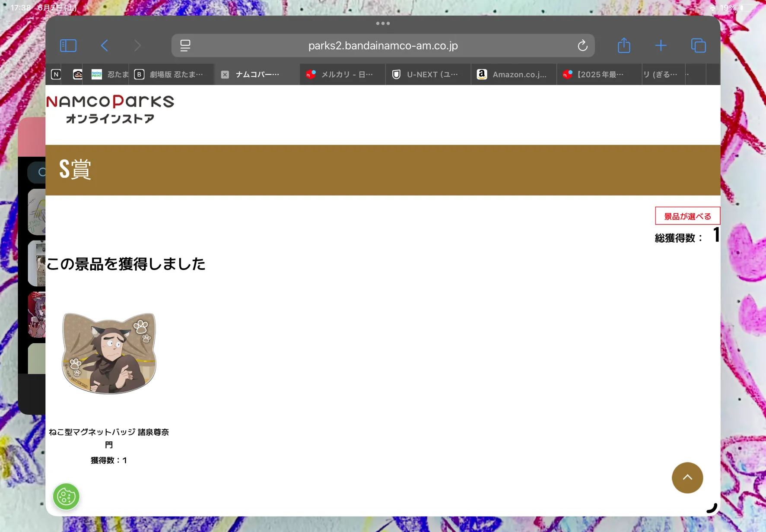Image resolution: width=766 pixels, height=532 pixels.
Task: Switch to the 忍たま tab
Action: tap(110, 74)
